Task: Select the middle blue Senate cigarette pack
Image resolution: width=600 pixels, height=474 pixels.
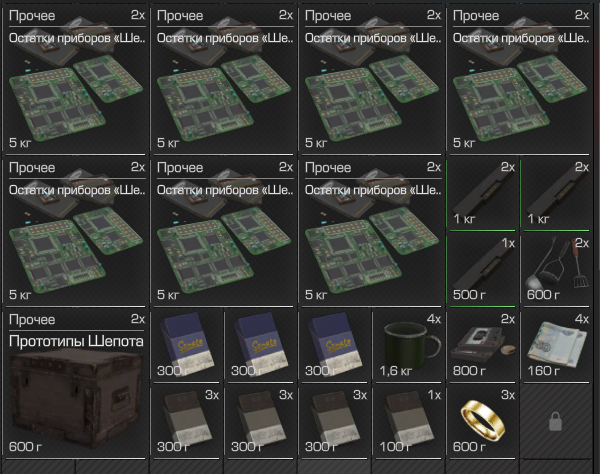Action: (x=260, y=346)
